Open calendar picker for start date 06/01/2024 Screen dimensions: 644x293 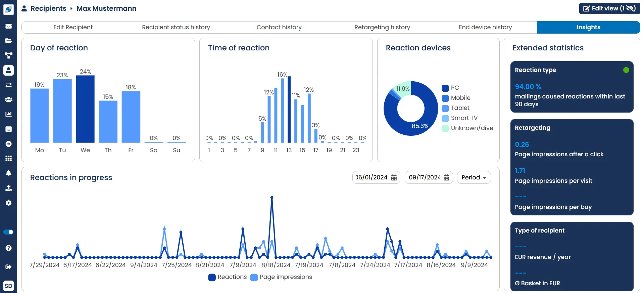[x=394, y=178]
